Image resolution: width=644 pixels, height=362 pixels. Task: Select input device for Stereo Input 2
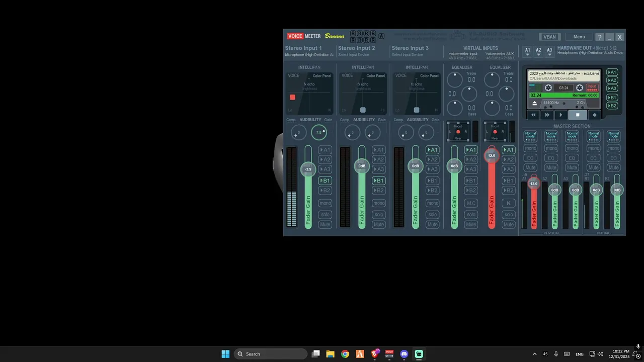(x=354, y=55)
